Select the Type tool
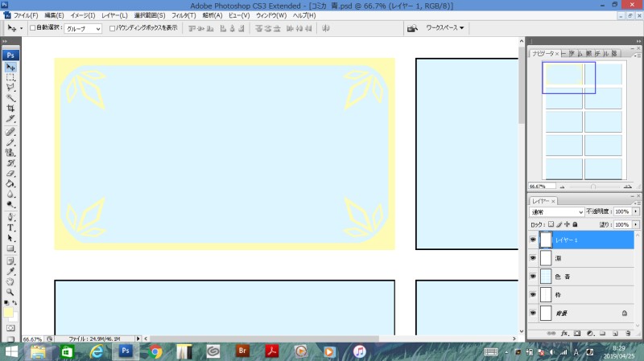Screen dimensions: 644x361 click(10, 228)
